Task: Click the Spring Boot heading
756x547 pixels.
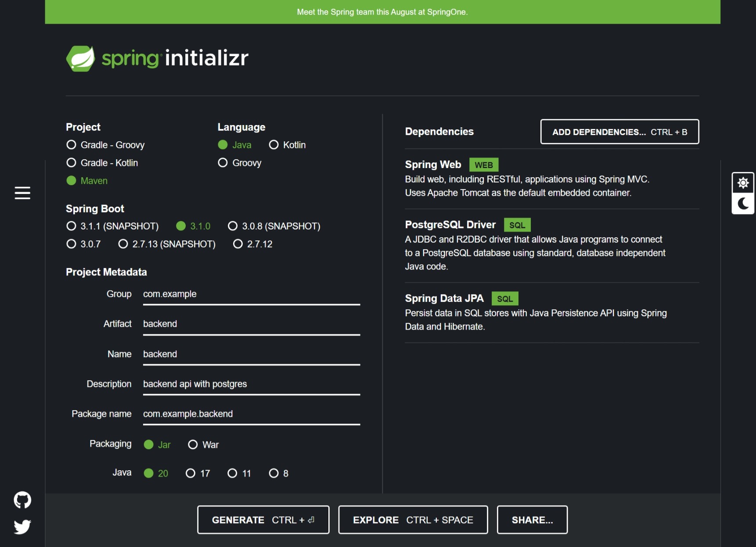Action: (95, 209)
